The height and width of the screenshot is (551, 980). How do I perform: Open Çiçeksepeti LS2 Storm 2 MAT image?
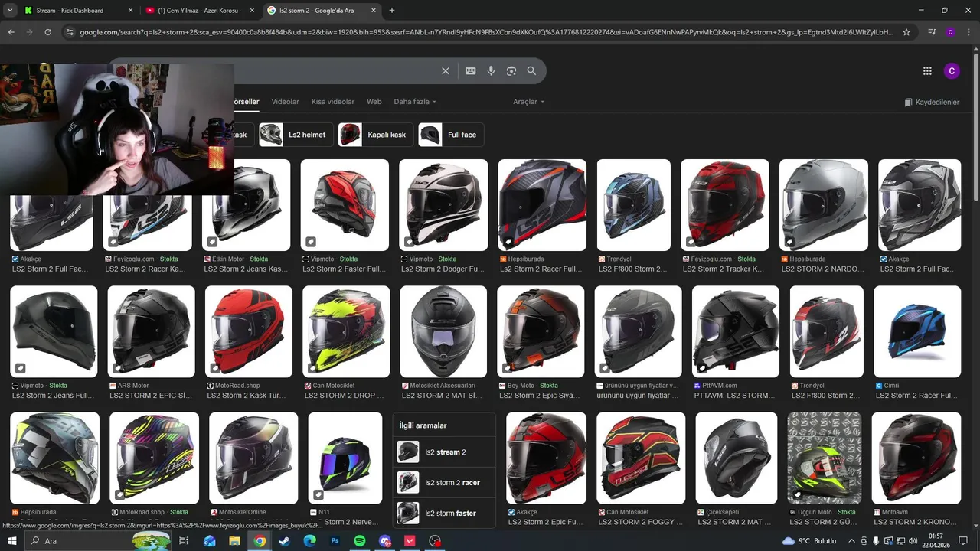click(737, 458)
